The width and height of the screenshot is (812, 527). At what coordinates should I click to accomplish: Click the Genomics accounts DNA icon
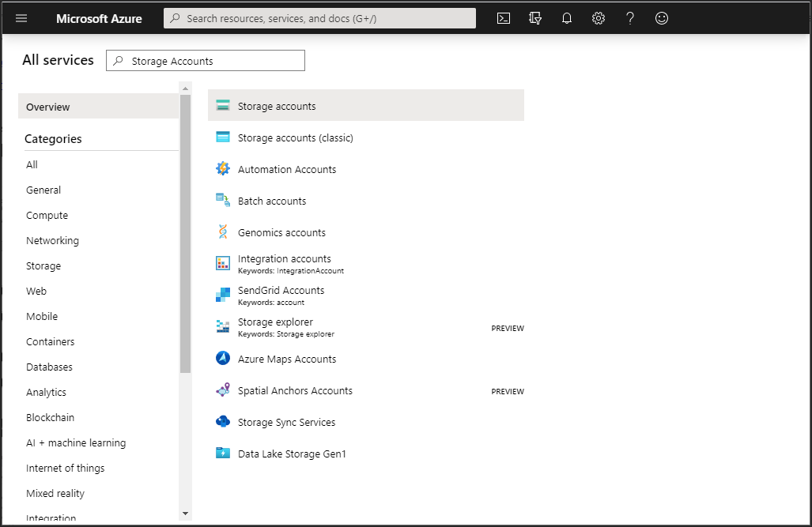tap(223, 232)
